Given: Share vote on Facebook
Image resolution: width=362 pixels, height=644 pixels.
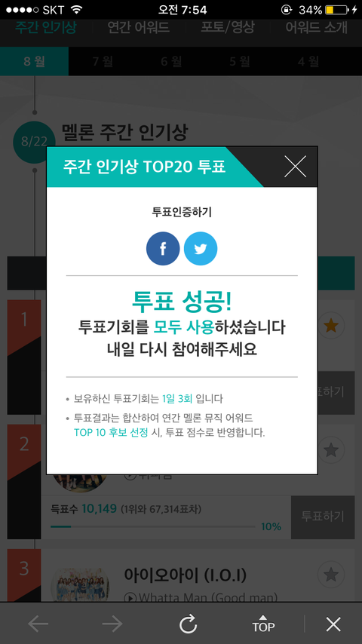Looking at the screenshot, I should (163, 249).
